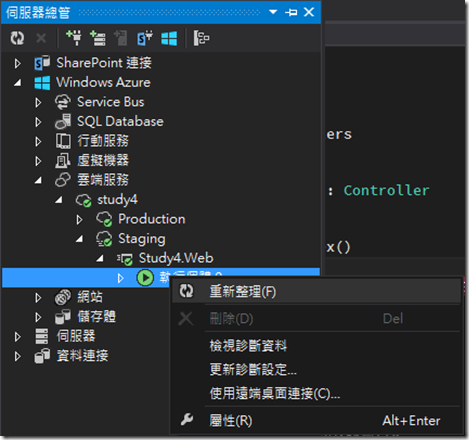The image size is (469, 440).
Task: Expand the Service Bus node
Action: (x=38, y=102)
